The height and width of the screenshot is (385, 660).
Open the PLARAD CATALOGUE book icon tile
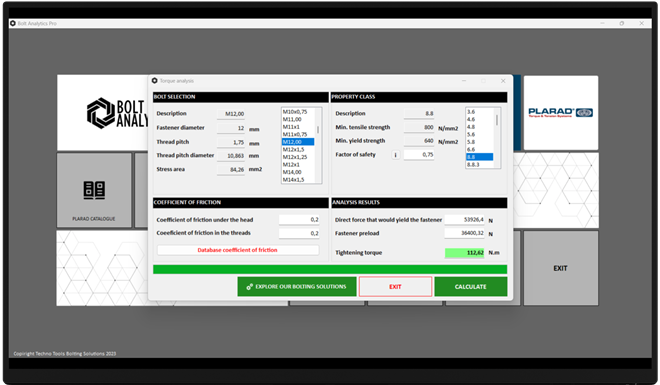(94, 190)
